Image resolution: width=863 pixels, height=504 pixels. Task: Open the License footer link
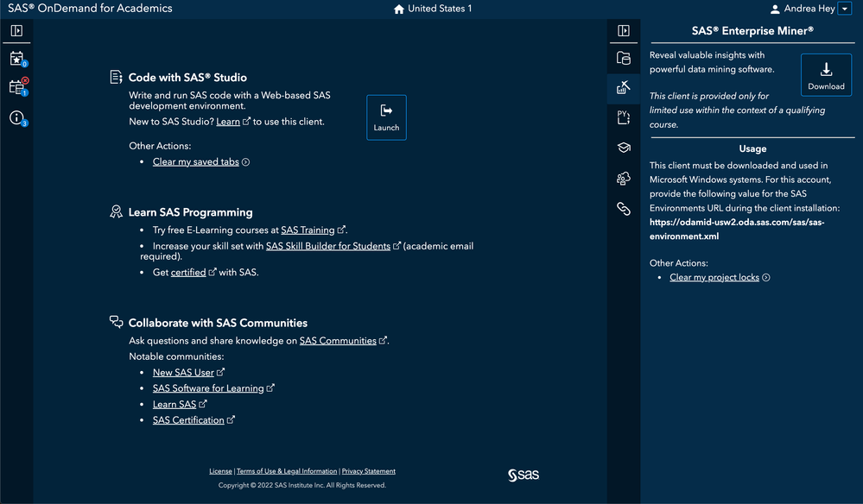[220, 471]
